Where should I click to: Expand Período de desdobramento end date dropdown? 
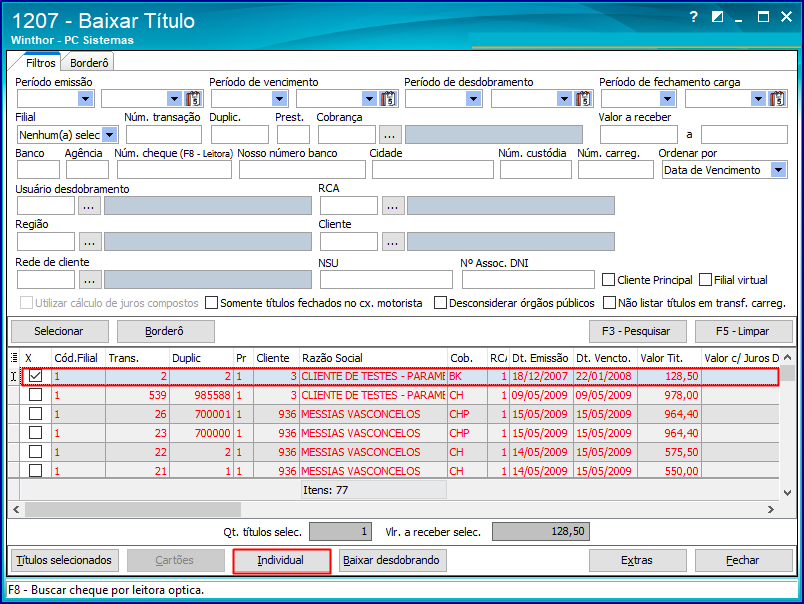point(565,98)
